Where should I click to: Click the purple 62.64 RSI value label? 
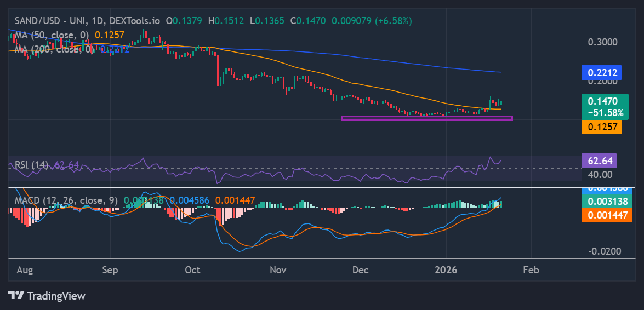pyautogui.click(x=602, y=162)
